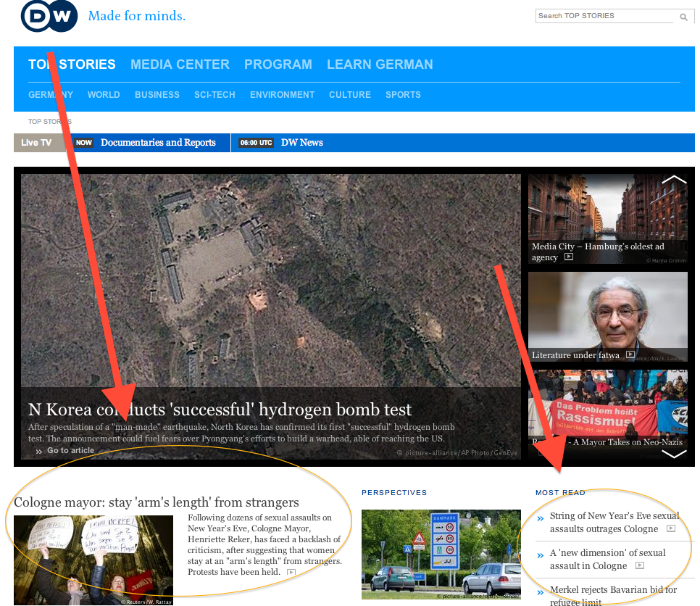Viewport: 700px width, 606px height.
Task: Open the SCI-TECH section
Action: click(214, 95)
